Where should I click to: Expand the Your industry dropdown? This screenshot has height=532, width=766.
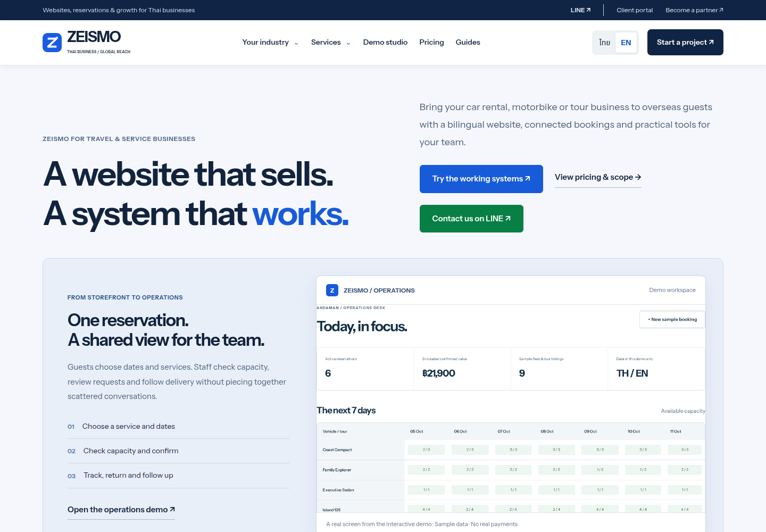pyautogui.click(x=270, y=43)
